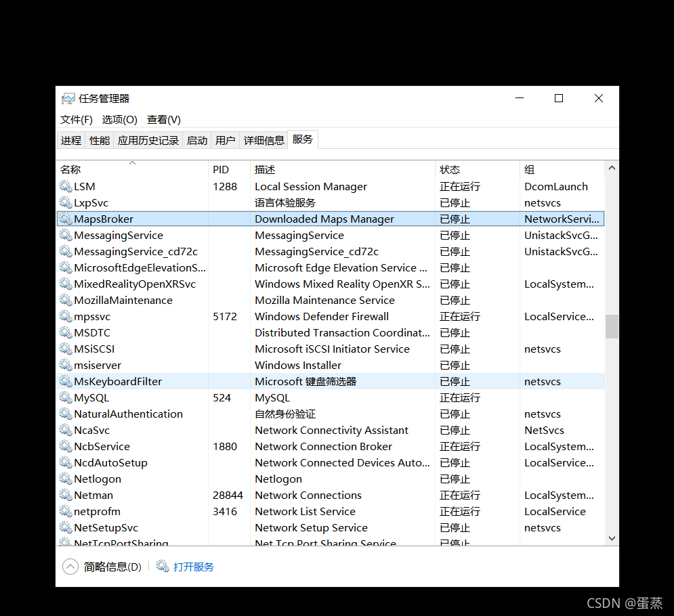Image resolution: width=674 pixels, height=616 pixels.
Task: Switch to the 用户 tab
Action: tap(226, 141)
